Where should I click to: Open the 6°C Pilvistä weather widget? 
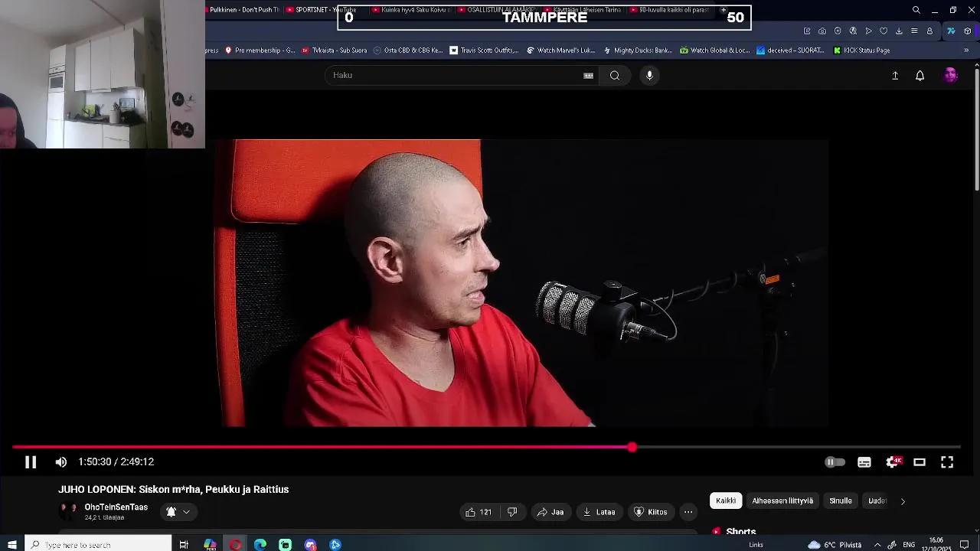tap(835, 545)
